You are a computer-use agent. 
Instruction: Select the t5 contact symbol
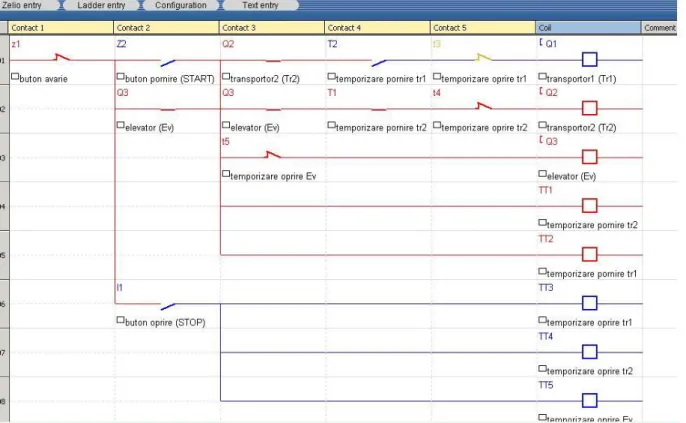click(273, 155)
